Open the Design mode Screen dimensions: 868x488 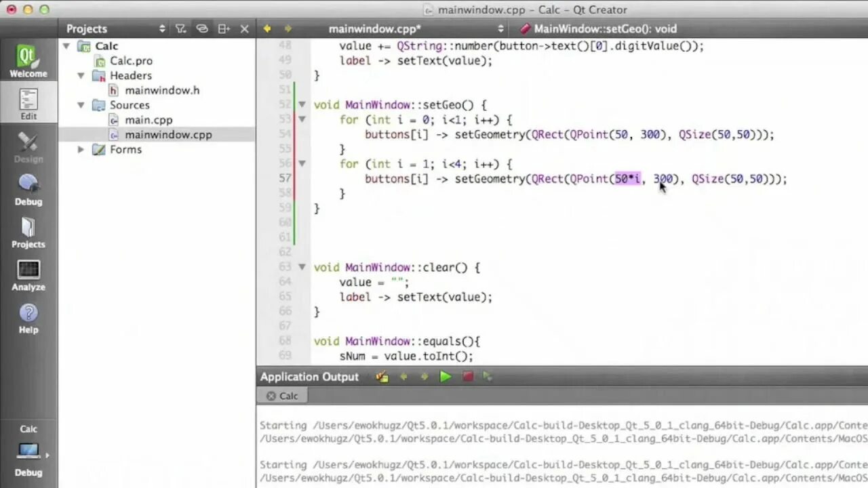click(x=28, y=146)
